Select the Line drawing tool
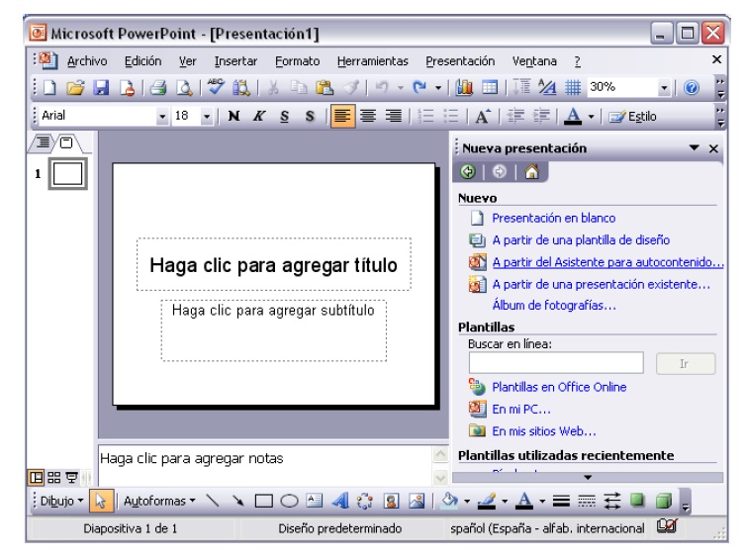 [213, 501]
